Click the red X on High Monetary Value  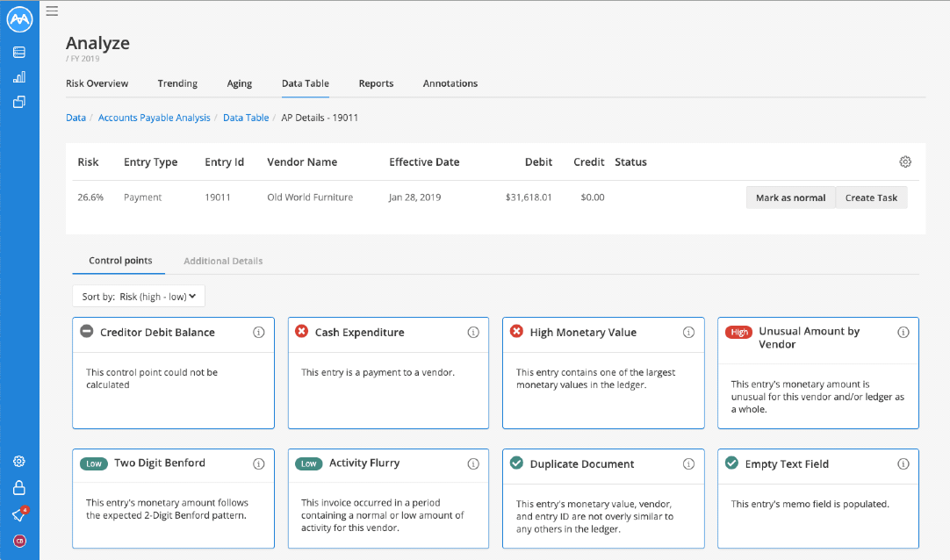(516, 331)
